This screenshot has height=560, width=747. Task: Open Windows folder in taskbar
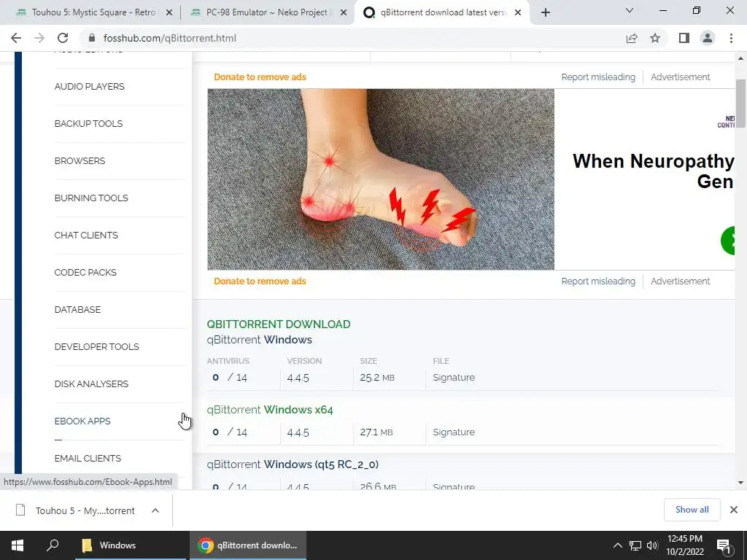click(x=131, y=545)
